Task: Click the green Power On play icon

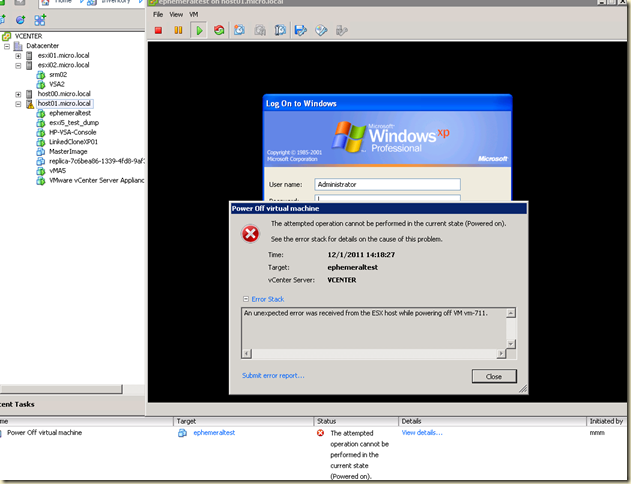Action: pyautogui.click(x=199, y=30)
